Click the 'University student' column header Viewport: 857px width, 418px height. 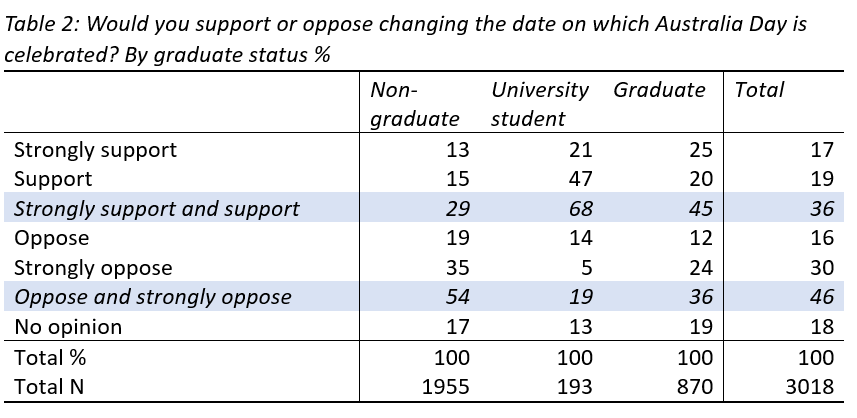tap(539, 104)
